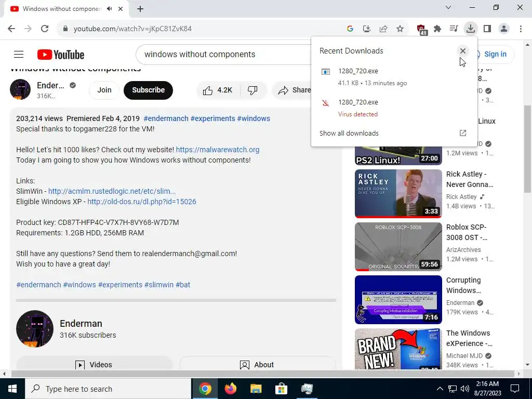Open Rick Astley Never Gonna video thumbnail

[398, 194]
